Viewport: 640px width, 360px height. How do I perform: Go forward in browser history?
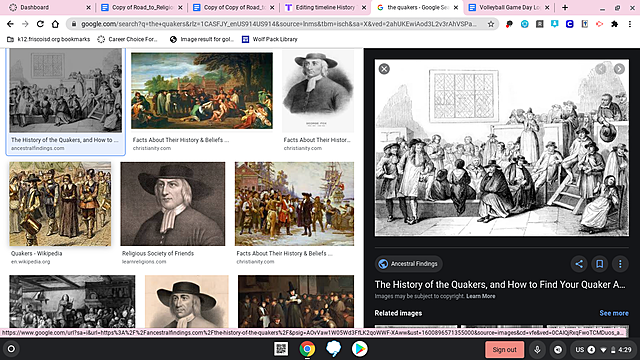[25, 24]
